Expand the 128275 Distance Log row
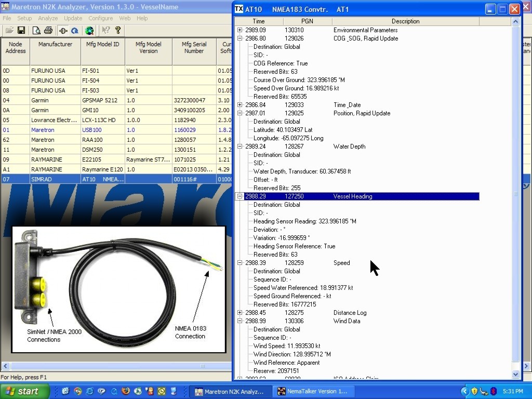 [x=240, y=312]
